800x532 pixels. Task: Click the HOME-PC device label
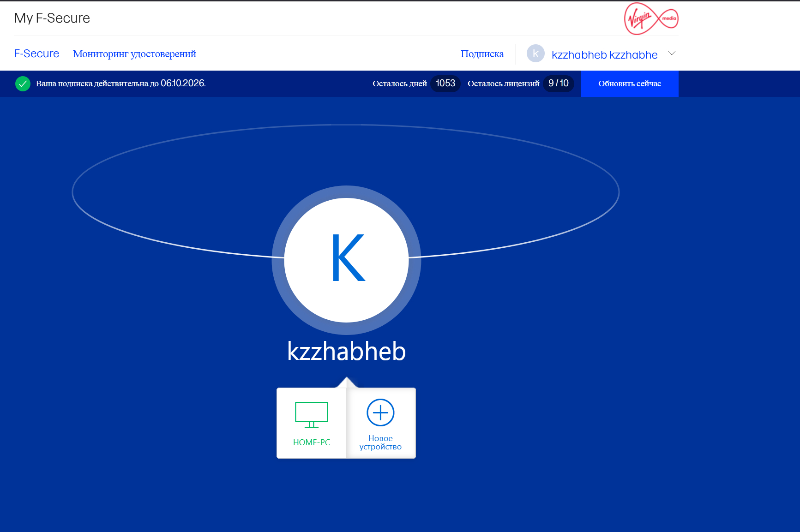(312, 442)
